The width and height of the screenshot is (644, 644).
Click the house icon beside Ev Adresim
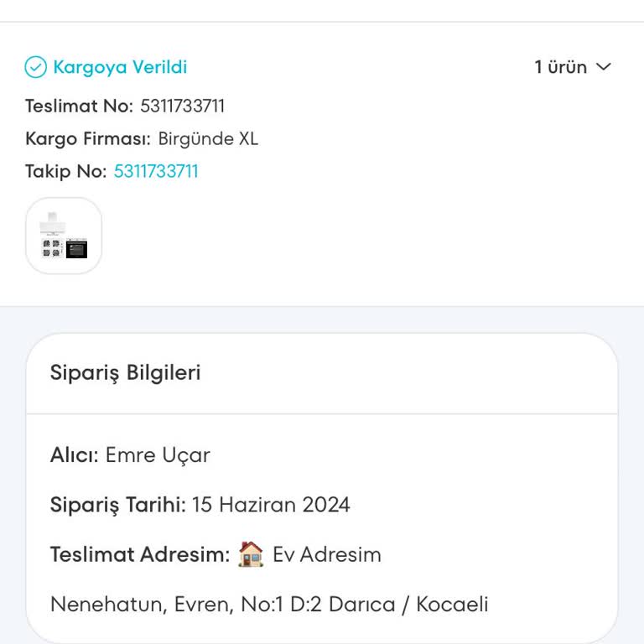coord(251,554)
